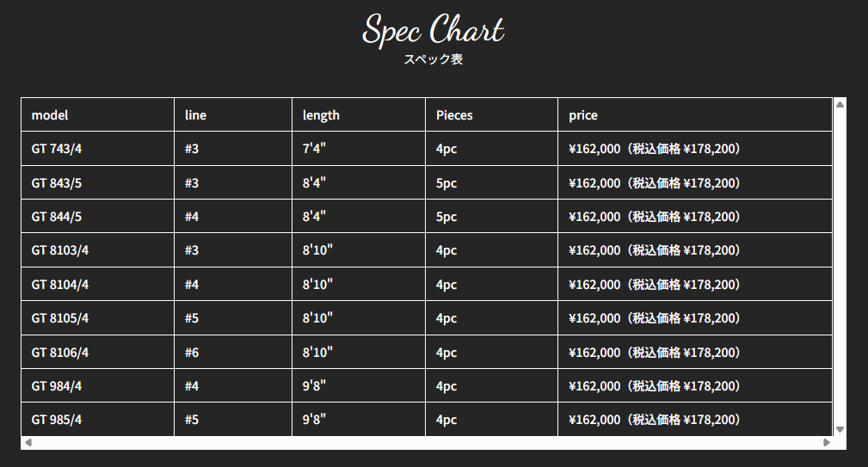Image resolution: width=868 pixels, height=467 pixels.
Task: Click the GT 844/5 model cell
Action: click(57, 217)
